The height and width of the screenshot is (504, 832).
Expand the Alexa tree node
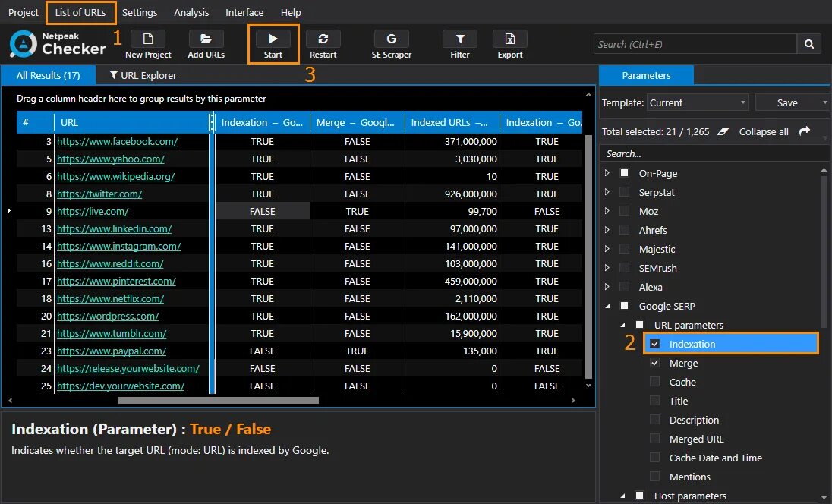tap(607, 287)
